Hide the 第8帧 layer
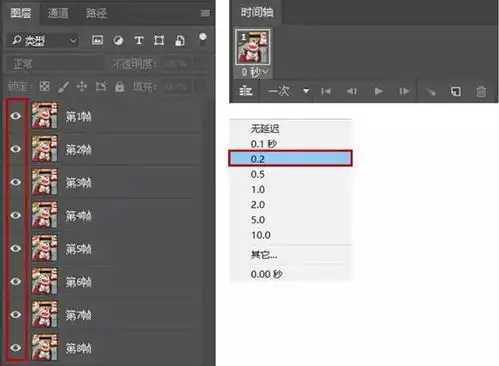 (16, 348)
